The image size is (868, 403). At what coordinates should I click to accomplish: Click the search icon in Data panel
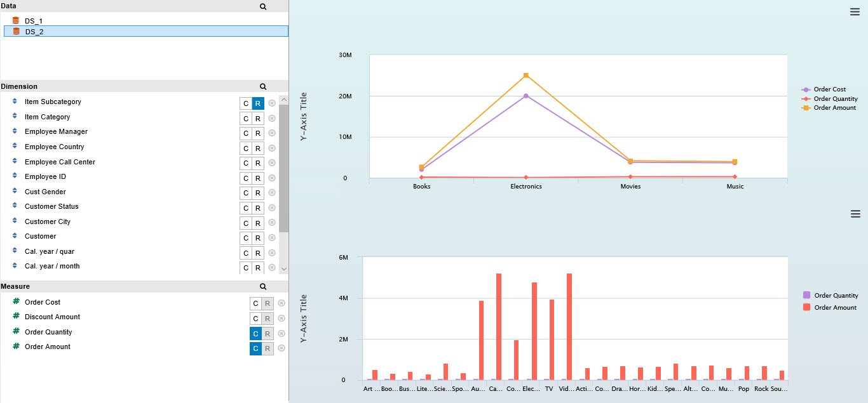[x=263, y=6]
